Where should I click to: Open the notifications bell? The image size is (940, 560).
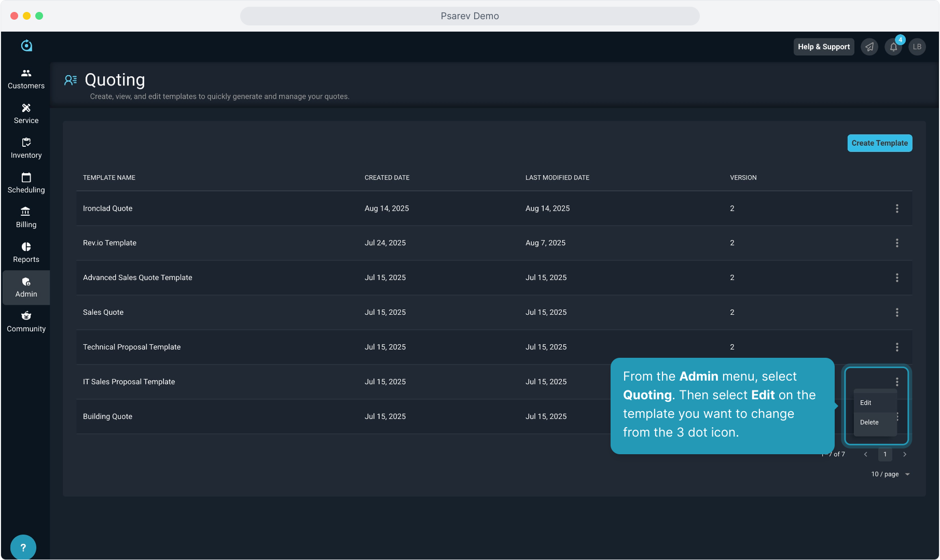[893, 47]
